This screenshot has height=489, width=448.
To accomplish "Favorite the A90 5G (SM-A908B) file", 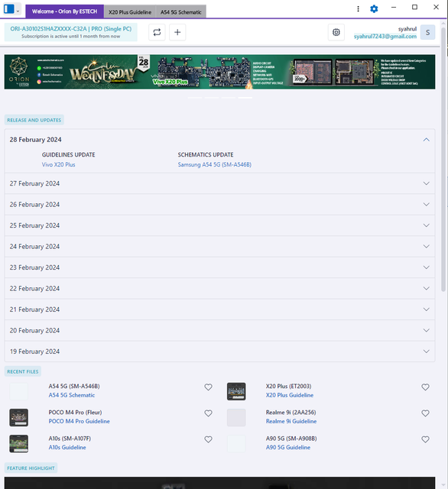I will 426,439.
